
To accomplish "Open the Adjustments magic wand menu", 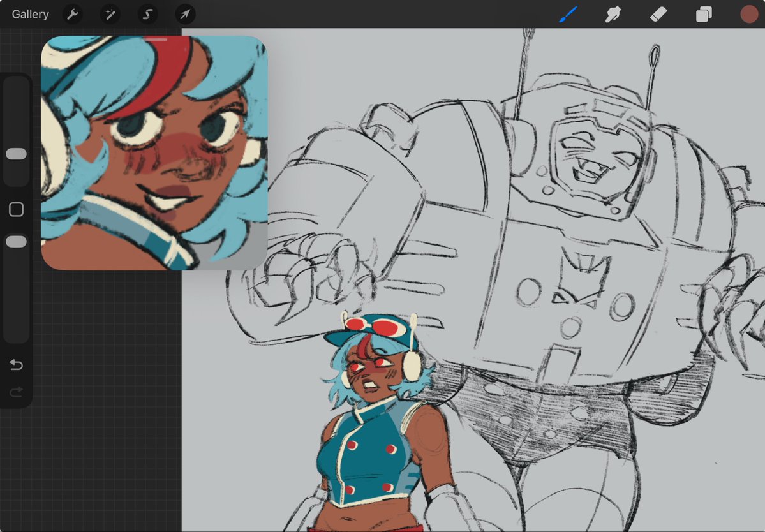I will [x=110, y=14].
